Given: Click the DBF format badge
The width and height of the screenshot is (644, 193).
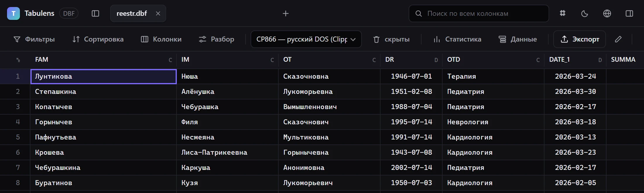Looking at the screenshot, I should (69, 13).
